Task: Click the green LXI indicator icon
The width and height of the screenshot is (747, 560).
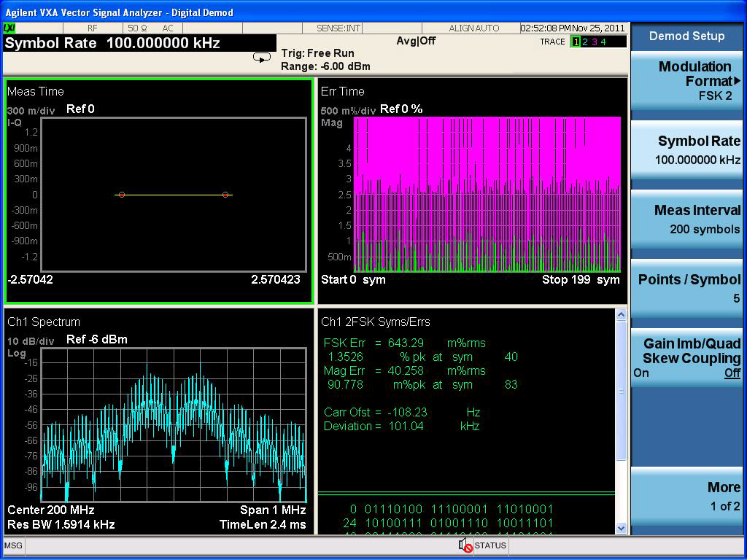Action: (9, 28)
